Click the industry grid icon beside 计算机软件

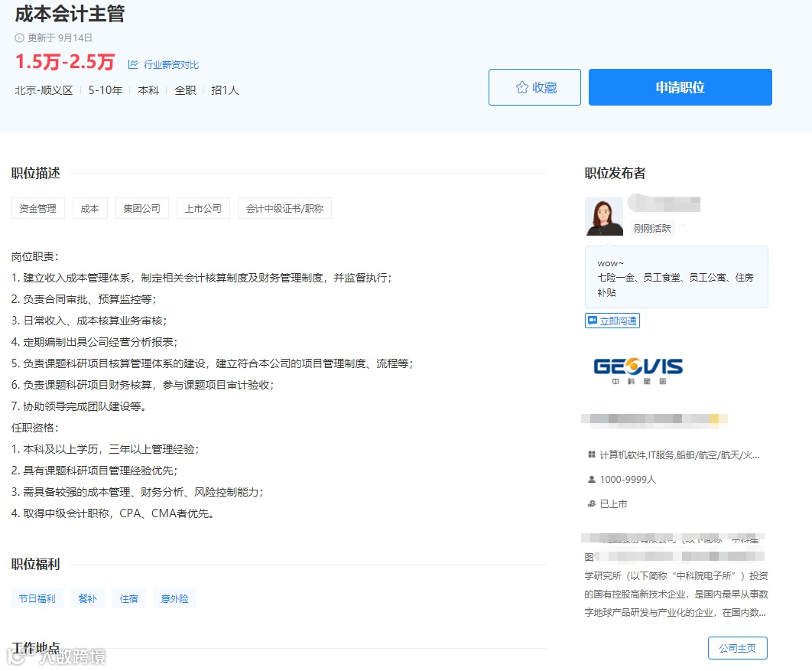point(591,454)
